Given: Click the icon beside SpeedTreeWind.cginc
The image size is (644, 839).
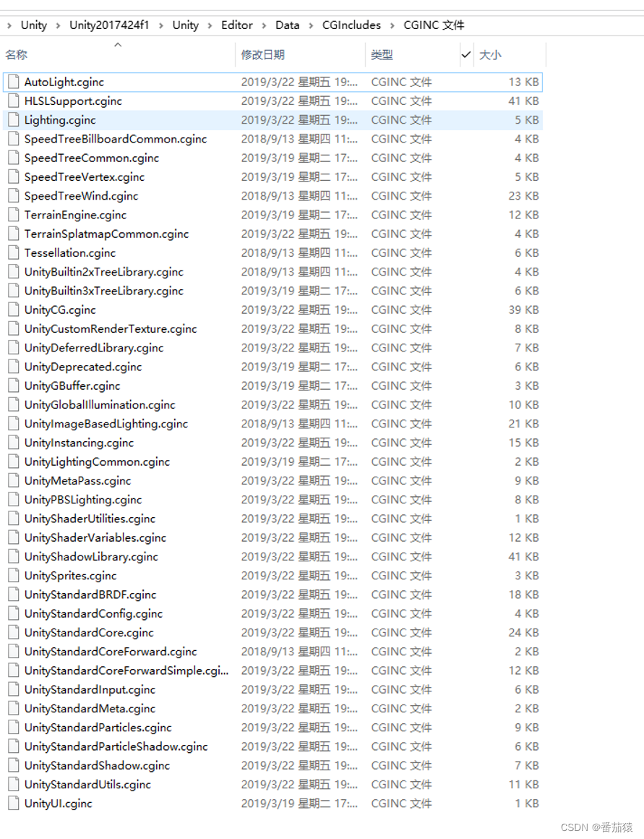Looking at the screenshot, I should [x=13, y=195].
